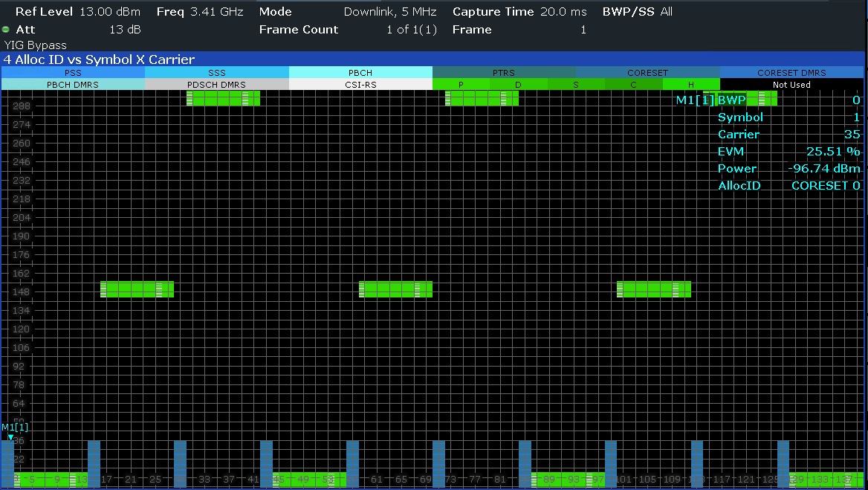Click the marker Carrier value 35
The width and height of the screenshot is (868, 490).
[852, 134]
